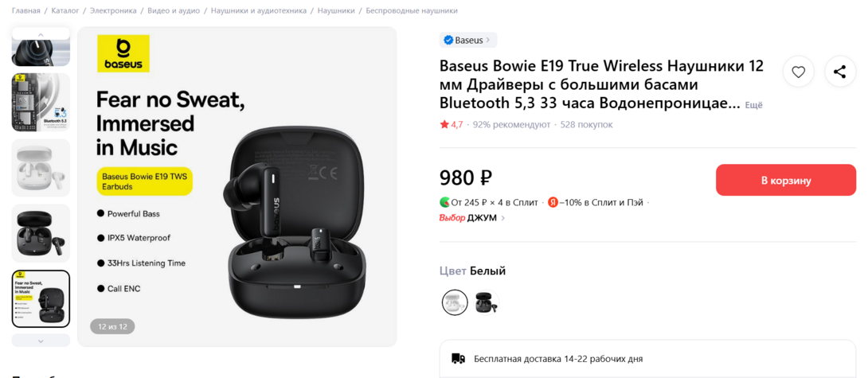Open Беспроводные наушники breadcrumb category

411,10
